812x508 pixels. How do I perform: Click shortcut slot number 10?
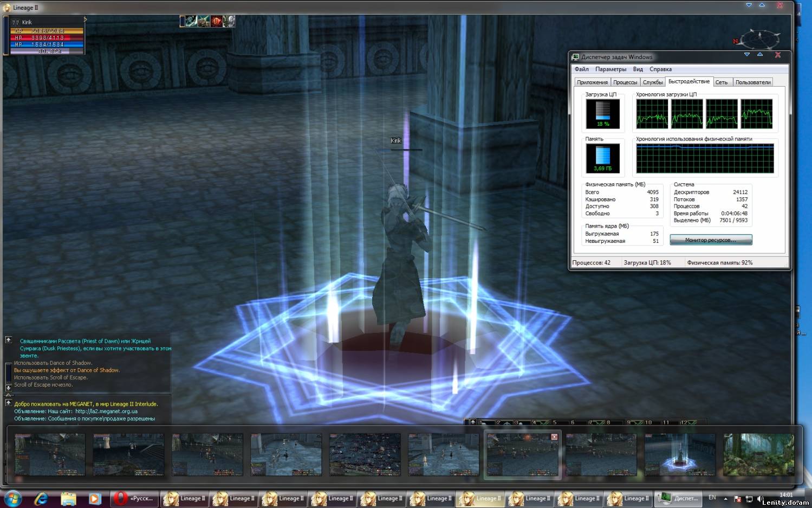coord(648,422)
